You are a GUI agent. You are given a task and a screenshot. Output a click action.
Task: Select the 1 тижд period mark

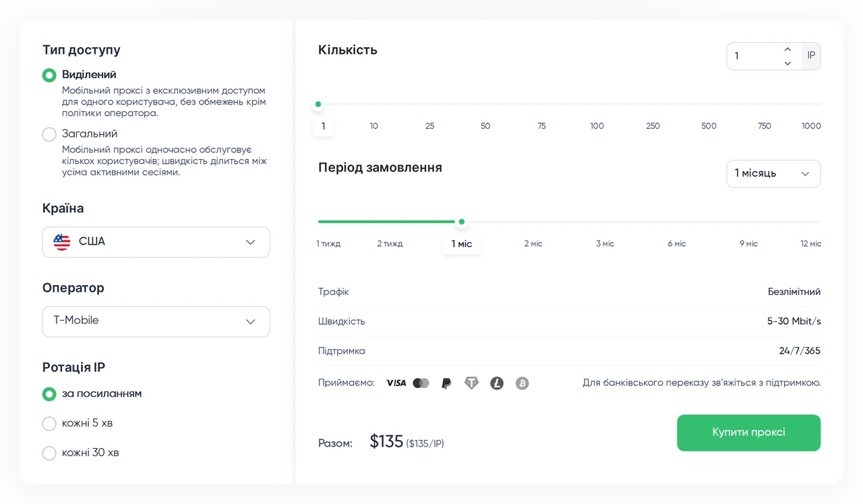point(328,244)
